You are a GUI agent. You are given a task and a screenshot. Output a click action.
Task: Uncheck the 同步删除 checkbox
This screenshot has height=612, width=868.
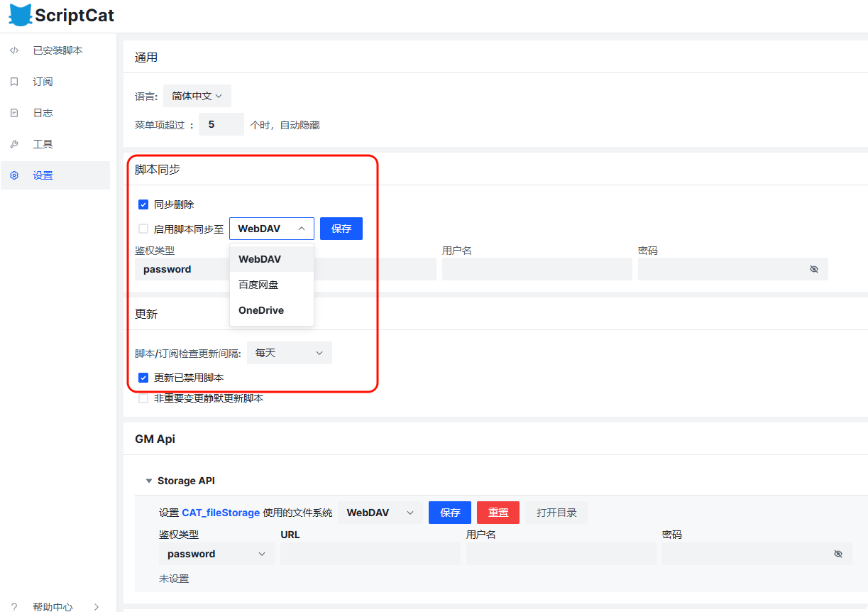143,204
